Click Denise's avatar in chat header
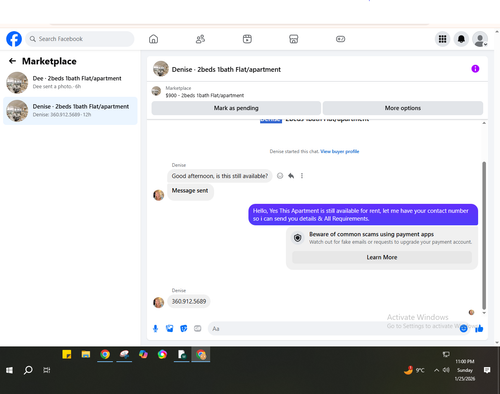 (x=161, y=69)
